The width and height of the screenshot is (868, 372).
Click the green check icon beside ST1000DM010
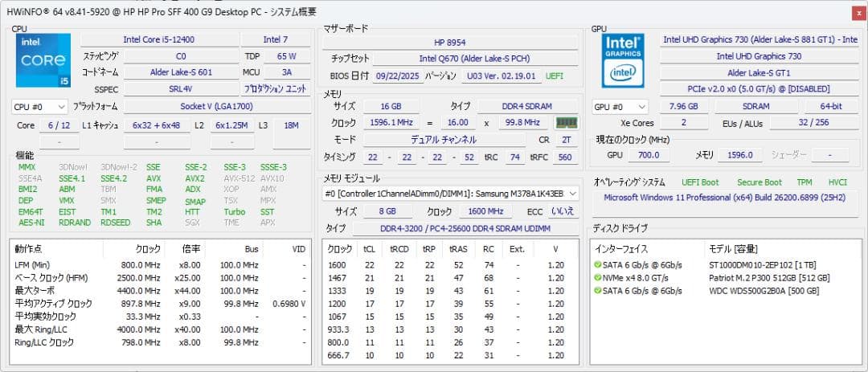[x=597, y=265]
